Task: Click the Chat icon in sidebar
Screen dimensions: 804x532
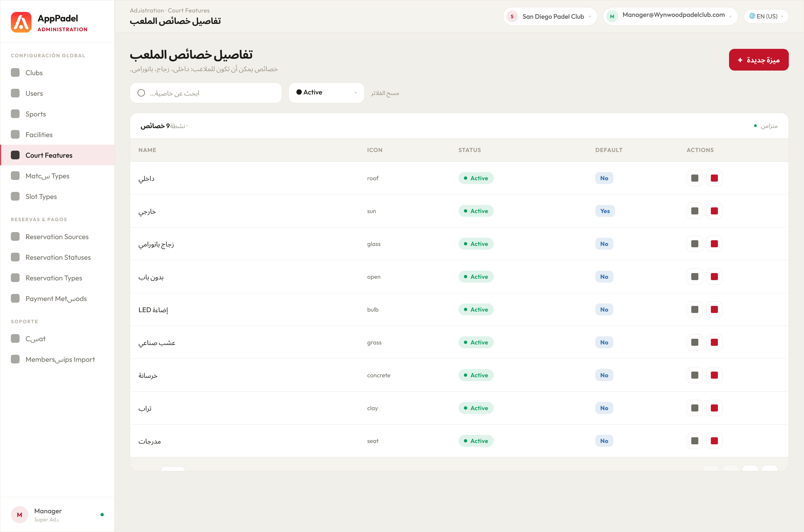Action: pyautogui.click(x=15, y=338)
